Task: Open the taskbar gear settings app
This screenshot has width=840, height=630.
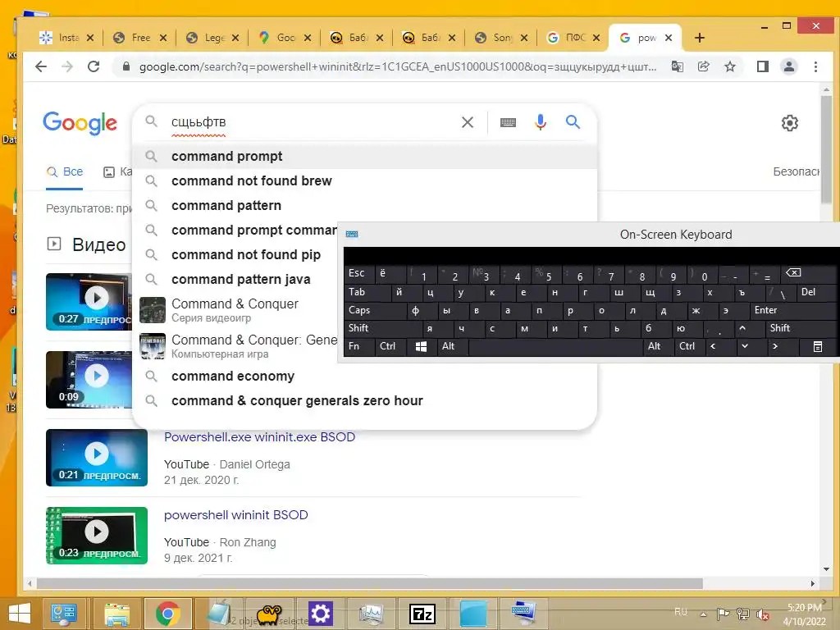Action: click(x=321, y=614)
